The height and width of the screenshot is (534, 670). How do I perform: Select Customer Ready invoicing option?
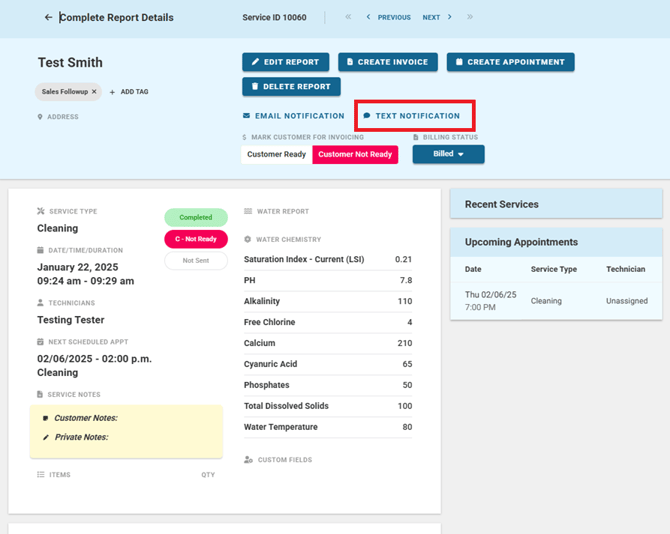pyautogui.click(x=277, y=154)
